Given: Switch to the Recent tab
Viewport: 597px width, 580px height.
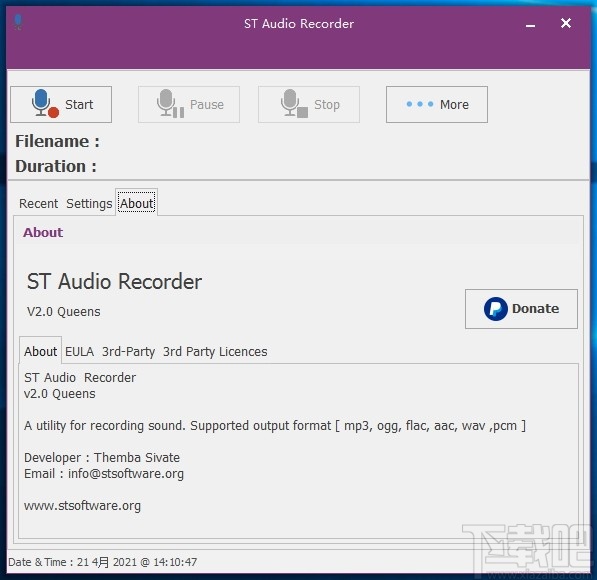Looking at the screenshot, I should coord(38,203).
